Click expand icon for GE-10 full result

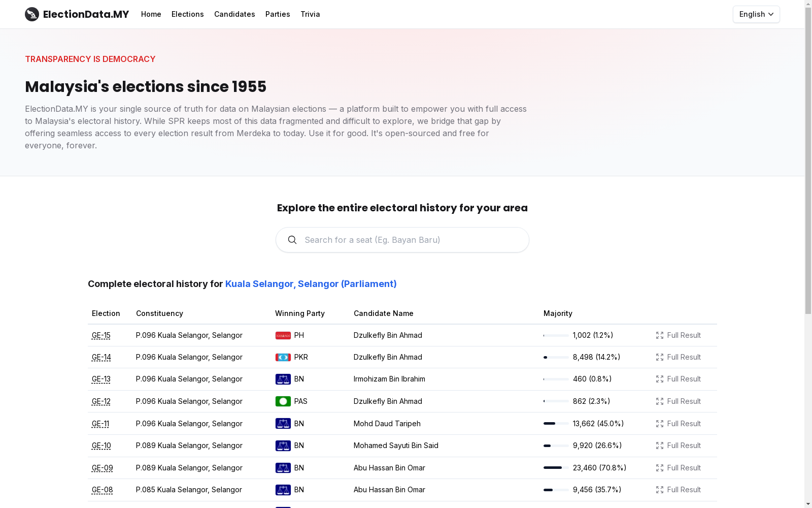(x=660, y=446)
